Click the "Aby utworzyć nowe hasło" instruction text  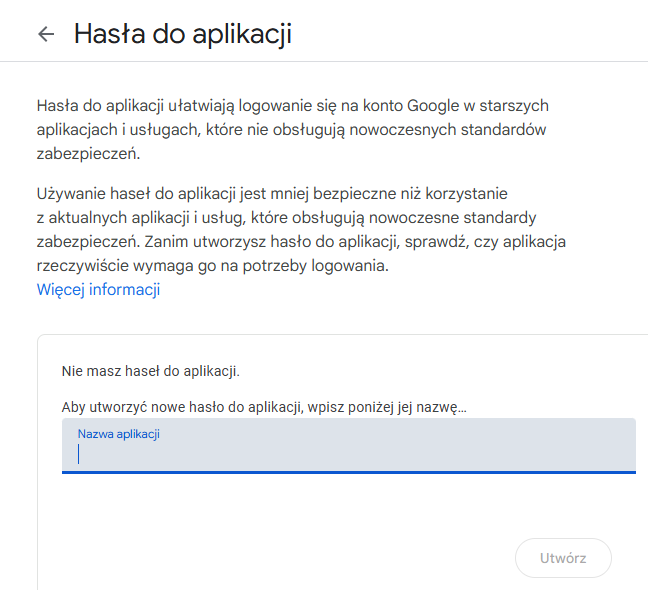pyautogui.click(x=264, y=406)
